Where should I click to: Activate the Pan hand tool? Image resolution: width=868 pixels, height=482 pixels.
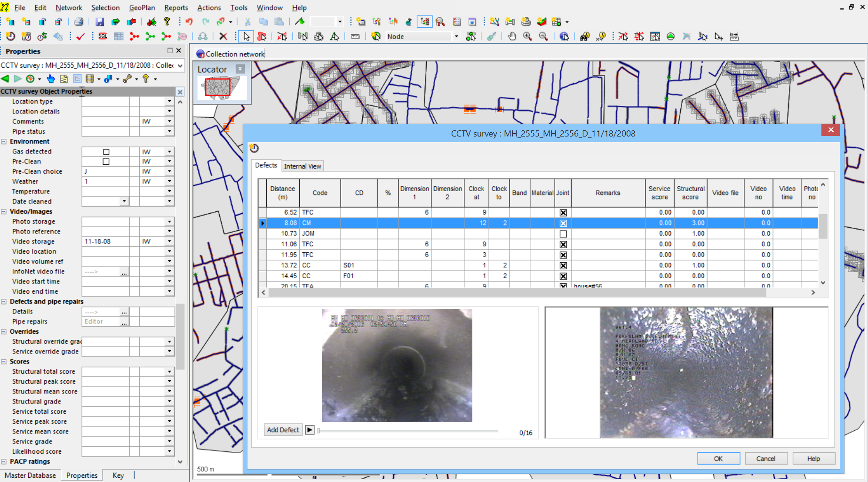[512, 36]
